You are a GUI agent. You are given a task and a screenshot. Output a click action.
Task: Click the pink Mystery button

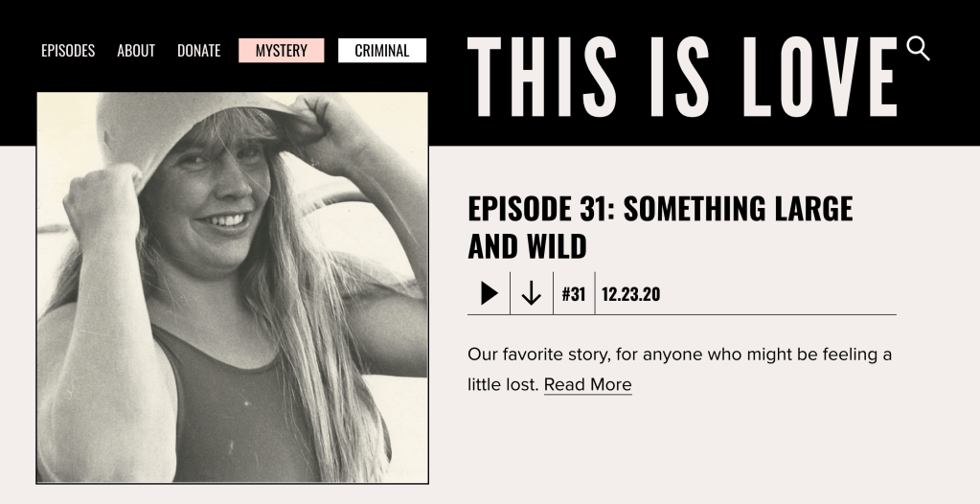pyautogui.click(x=282, y=51)
